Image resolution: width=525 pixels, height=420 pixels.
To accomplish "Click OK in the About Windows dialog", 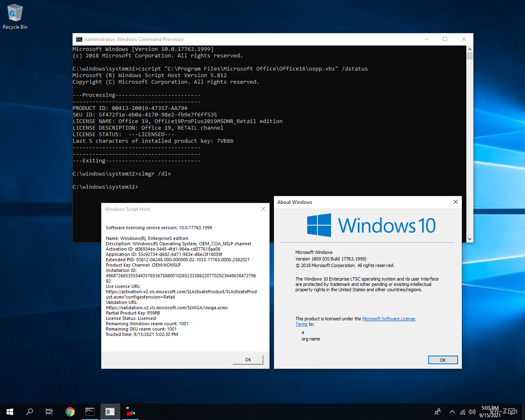I will 443,360.
